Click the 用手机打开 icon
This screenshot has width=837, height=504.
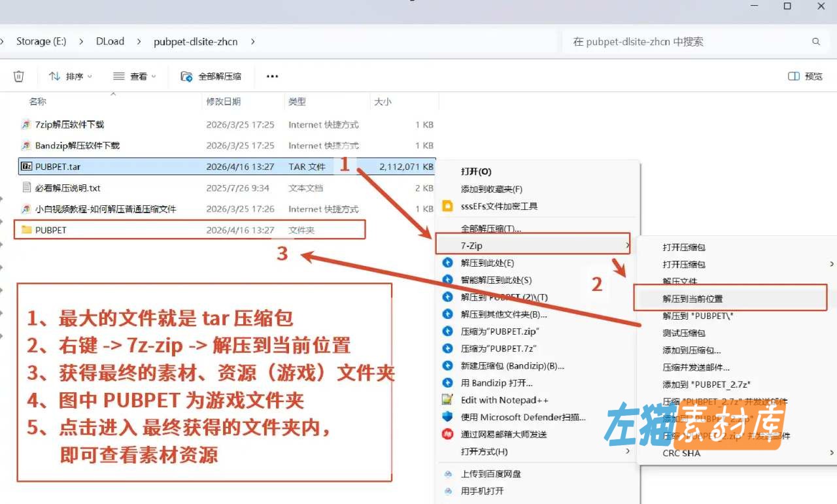[x=447, y=491]
